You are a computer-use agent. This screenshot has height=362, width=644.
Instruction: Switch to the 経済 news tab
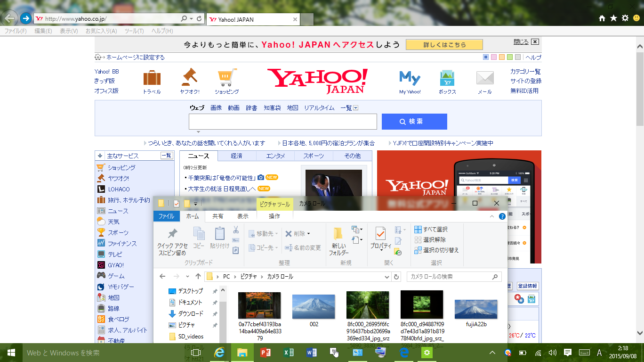tap(237, 156)
